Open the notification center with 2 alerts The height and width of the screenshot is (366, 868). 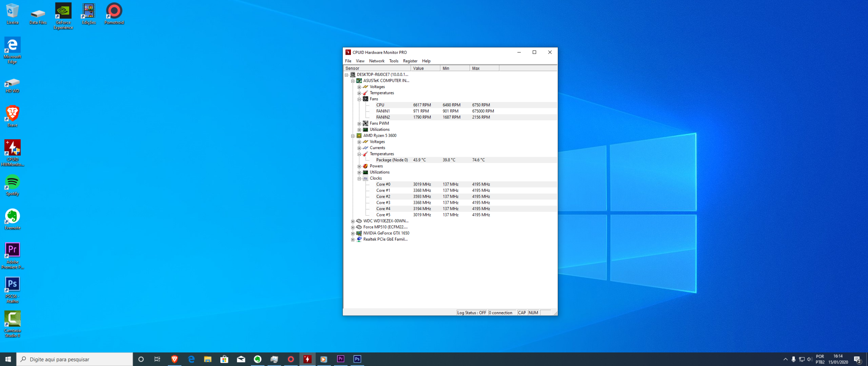click(x=857, y=360)
